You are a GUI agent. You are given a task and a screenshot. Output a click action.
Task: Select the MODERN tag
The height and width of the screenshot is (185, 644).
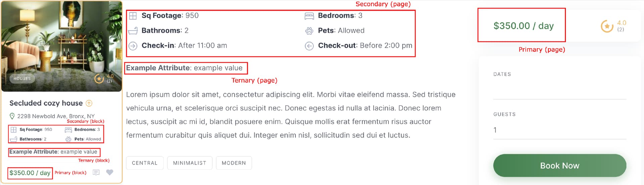point(234,163)
